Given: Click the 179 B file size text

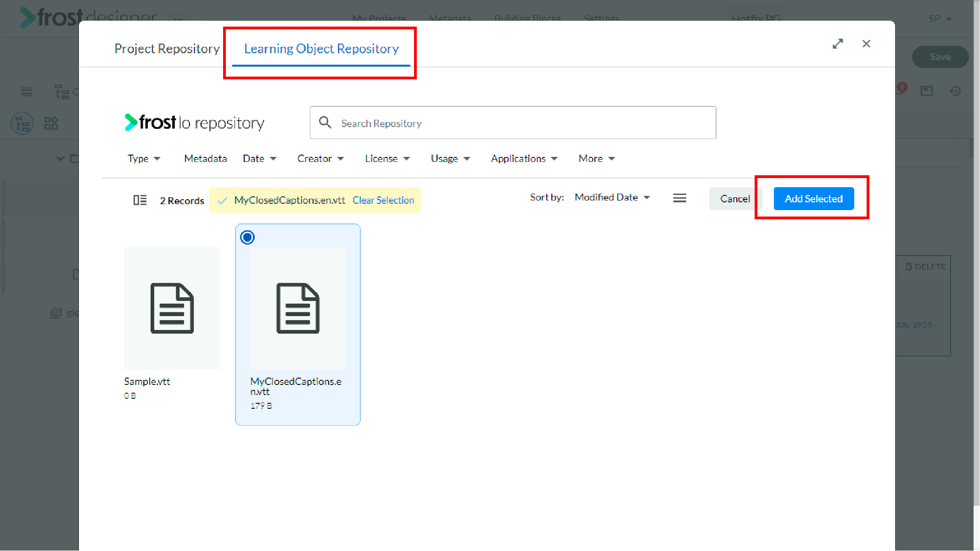Looking at the screenshot, I should coord(261,406).
